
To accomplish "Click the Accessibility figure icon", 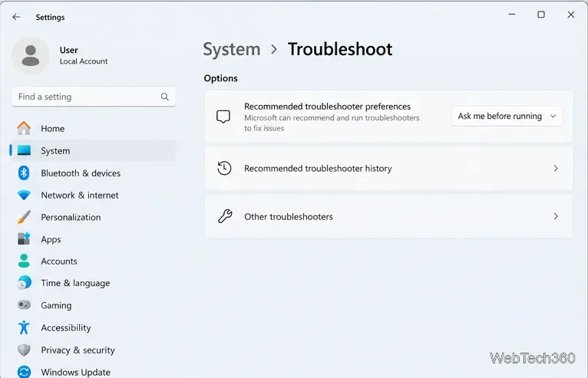I will point(24,327).
